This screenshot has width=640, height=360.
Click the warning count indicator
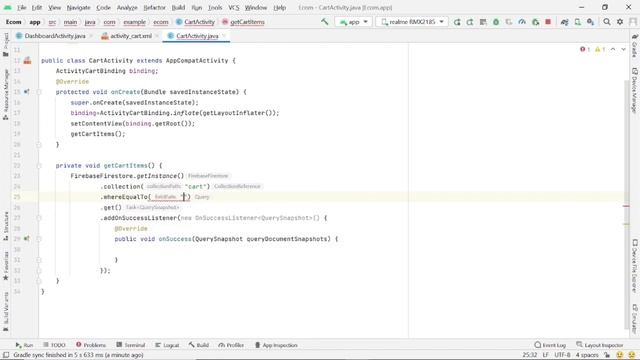[600, 49]
